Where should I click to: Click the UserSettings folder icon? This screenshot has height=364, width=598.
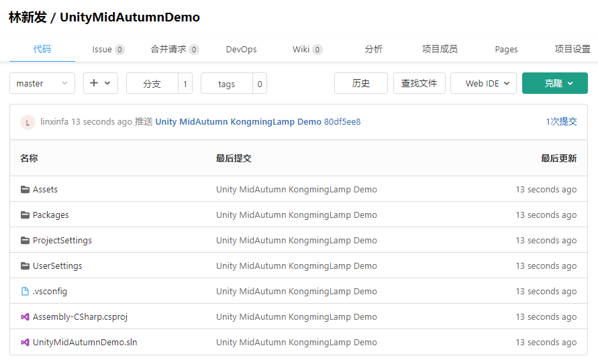pyautogui.click(x=26, y=265)
